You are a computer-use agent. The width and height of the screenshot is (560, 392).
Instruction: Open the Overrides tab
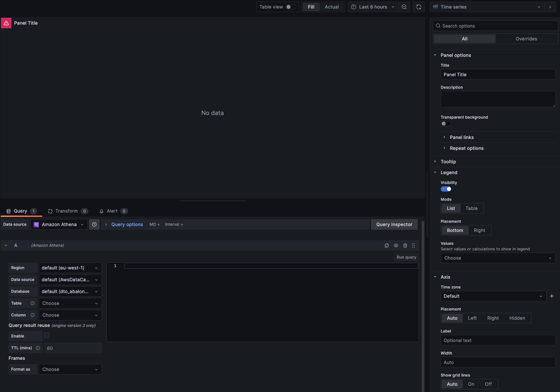click(x=526, y=39)
